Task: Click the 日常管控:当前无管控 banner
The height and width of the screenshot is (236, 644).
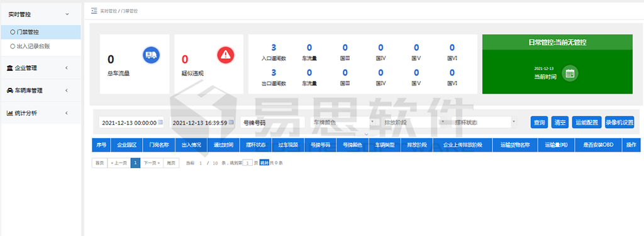Action: 557,42
